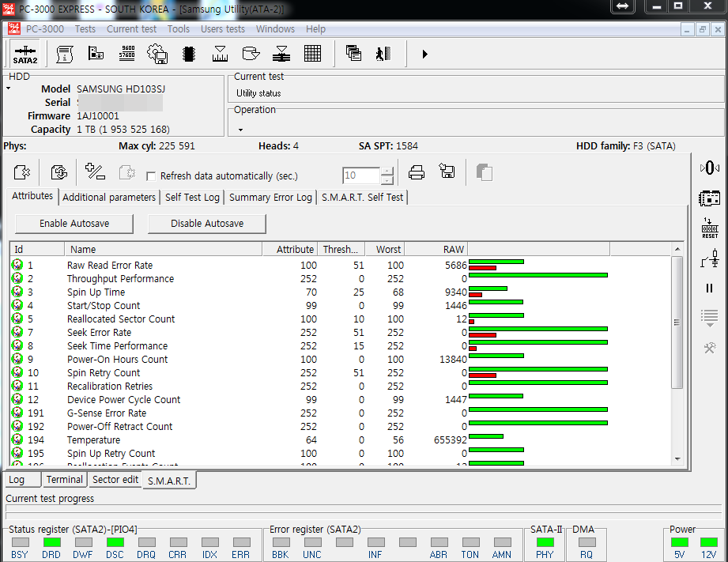Switch to the Log bottom tab

[23, 480]
